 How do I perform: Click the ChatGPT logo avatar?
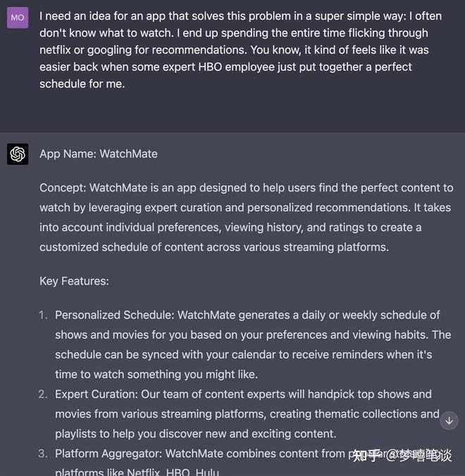pos(18,154)
